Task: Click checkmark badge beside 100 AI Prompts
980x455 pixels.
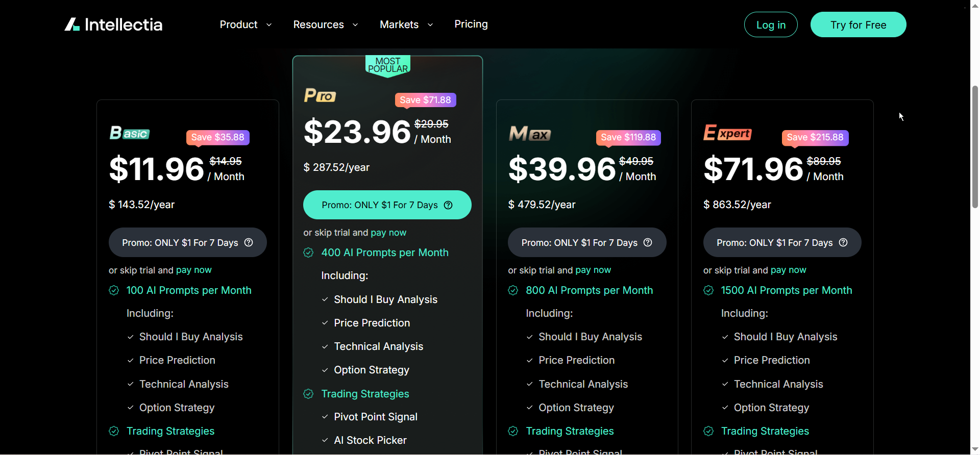Action: [x=114, y=290]
